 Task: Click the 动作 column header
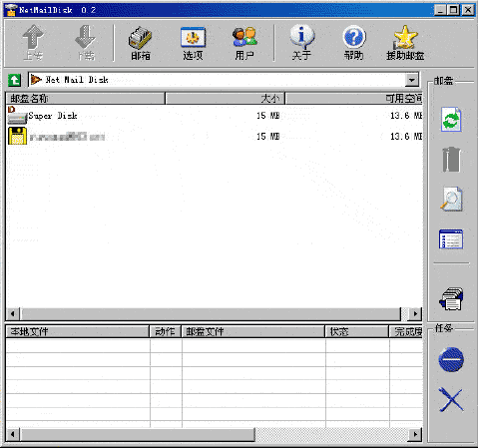coord(166,331)
